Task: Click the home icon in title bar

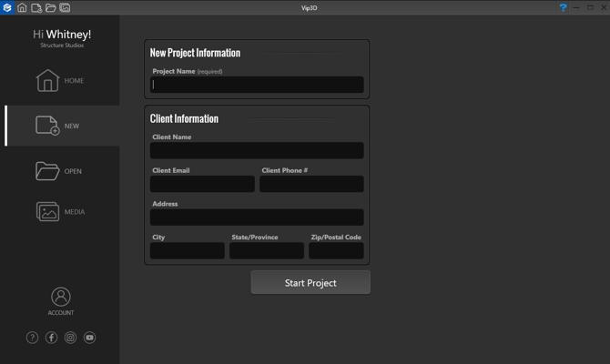Action: click(22, 7)
